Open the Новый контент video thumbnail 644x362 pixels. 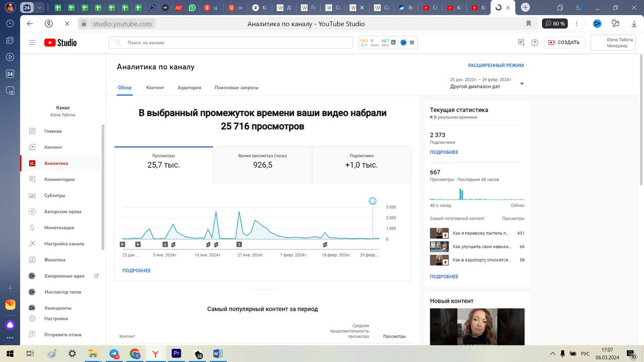point(477,327)
